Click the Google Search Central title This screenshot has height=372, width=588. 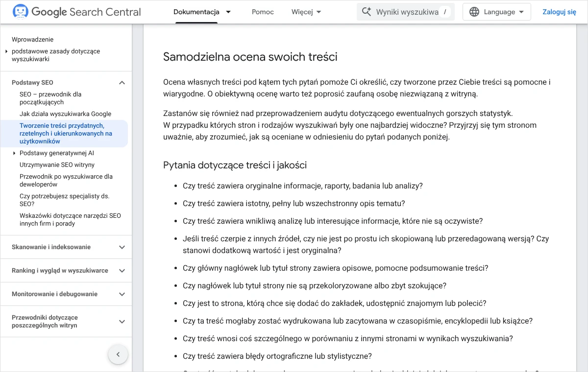[x=86, y=12]
